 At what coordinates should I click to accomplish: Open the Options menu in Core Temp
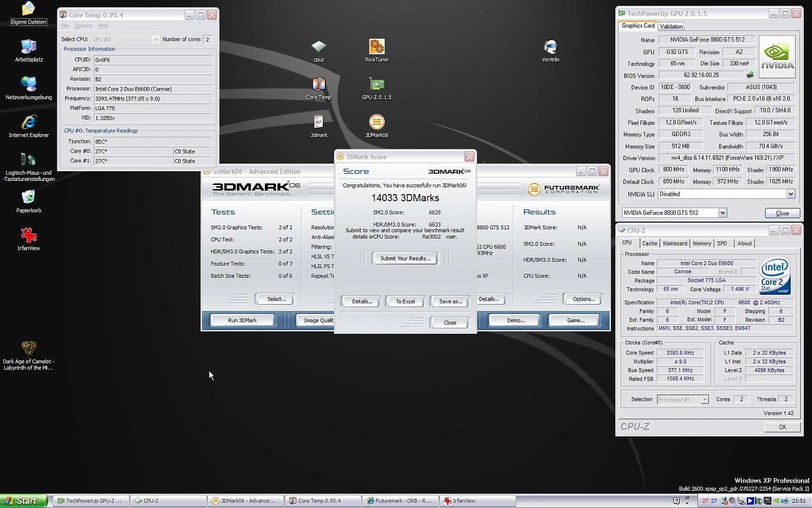coord(83,26)
